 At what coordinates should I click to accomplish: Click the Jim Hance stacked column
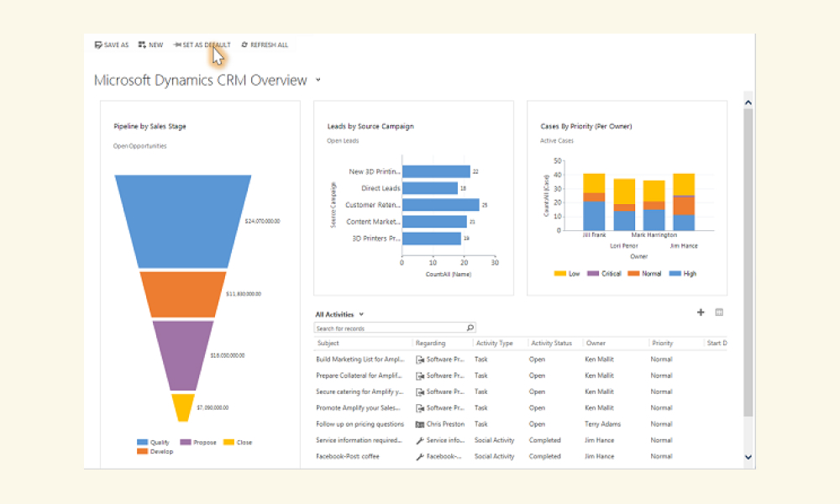684,202
